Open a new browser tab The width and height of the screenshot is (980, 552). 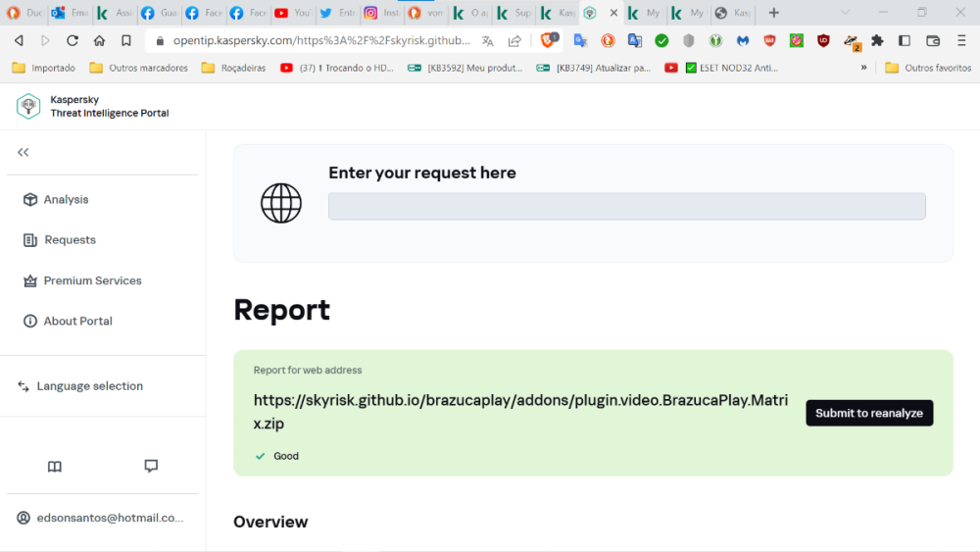point(774,13)
